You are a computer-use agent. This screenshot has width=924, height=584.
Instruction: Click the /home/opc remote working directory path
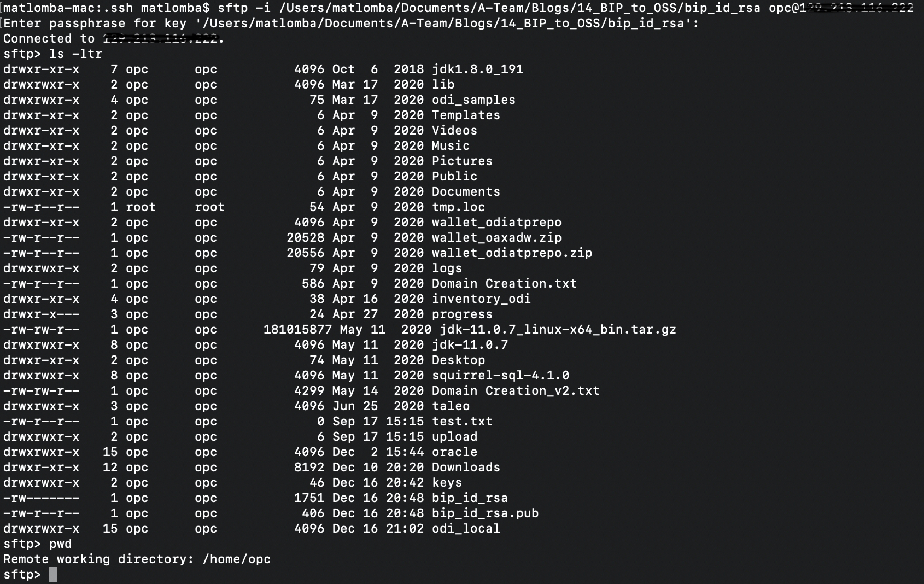coord(237,559)
